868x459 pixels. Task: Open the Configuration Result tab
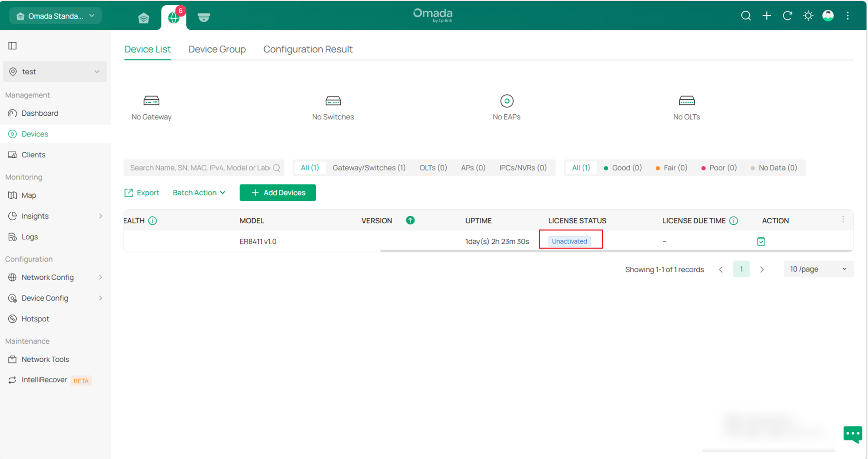307,49
